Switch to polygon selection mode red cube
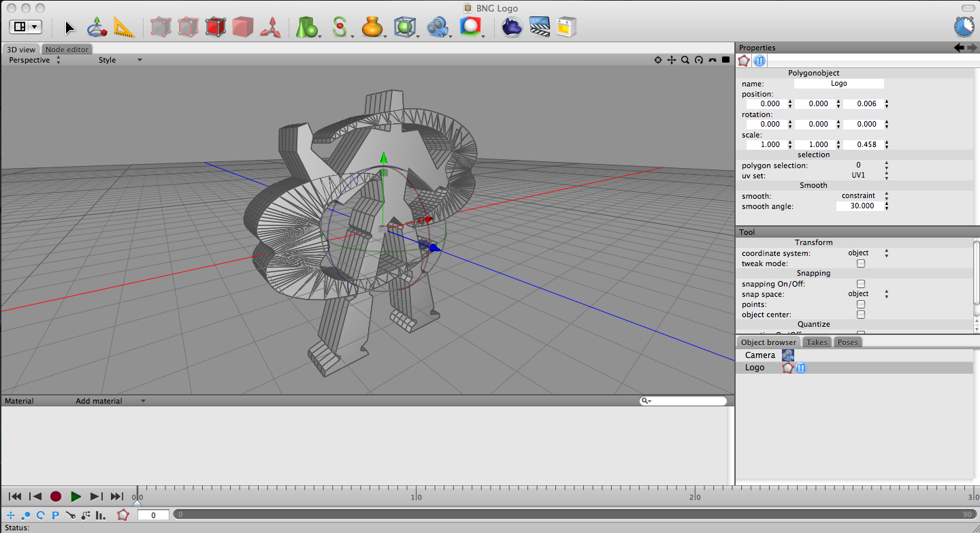Image resolution: width=980 pixels, height=533 pixels. coord(215,27)
